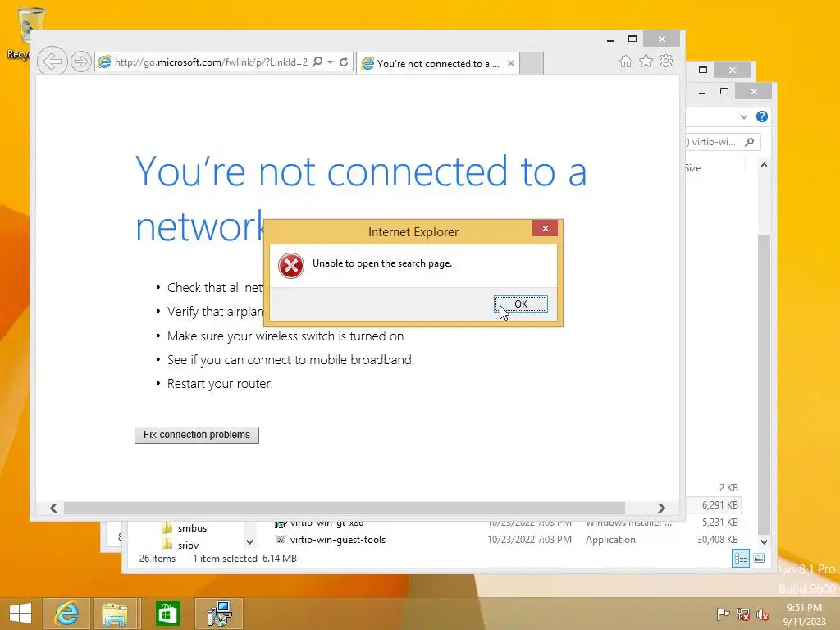
Task: Click the Fix connection problems button
Action: (197, 435)
